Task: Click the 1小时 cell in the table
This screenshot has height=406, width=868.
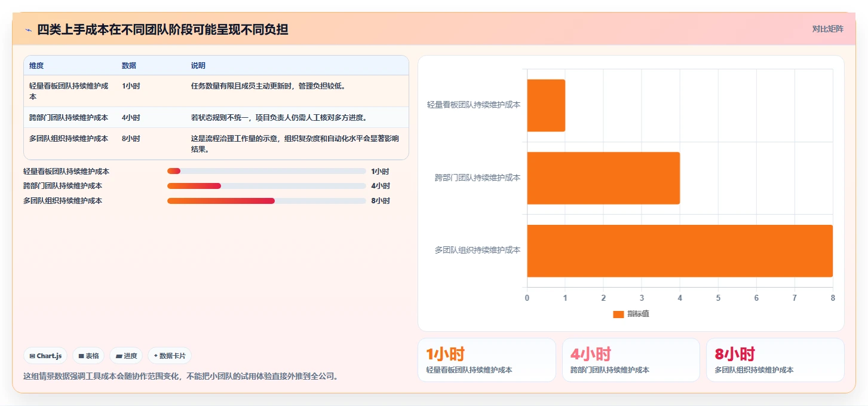Action: (131, 86)
